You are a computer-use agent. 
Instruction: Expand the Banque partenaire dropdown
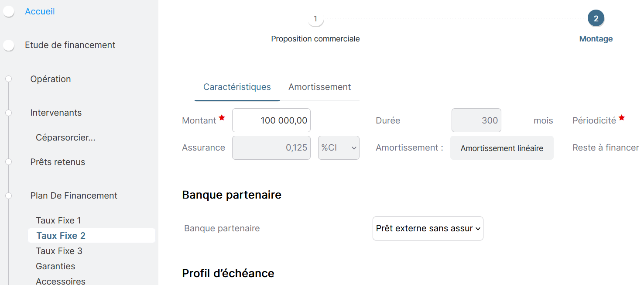pos(428,228)
